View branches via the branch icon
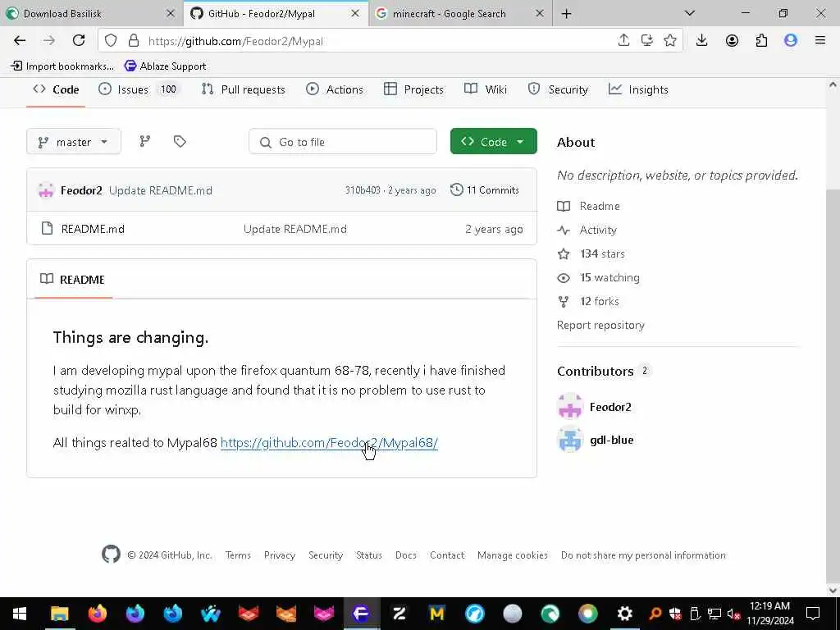840x630 pixels. coord(144,141)
